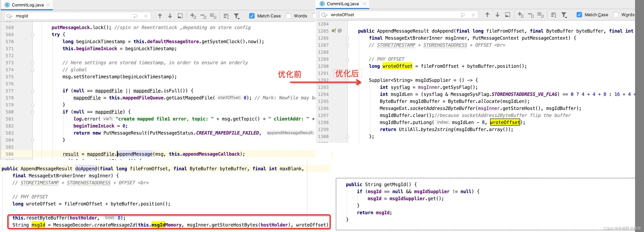This screenshot has width=644, height=232.
Task: Open the filter search results icon in left panel
Action: tap(236, 16)
